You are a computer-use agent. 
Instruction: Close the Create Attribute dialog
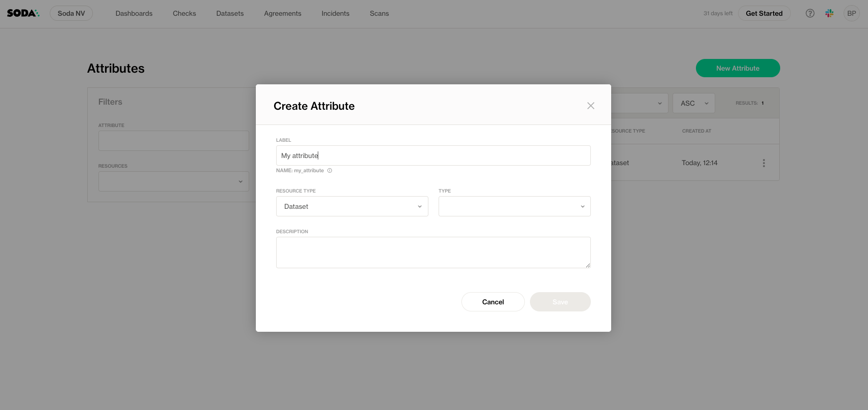pos(590,106)
